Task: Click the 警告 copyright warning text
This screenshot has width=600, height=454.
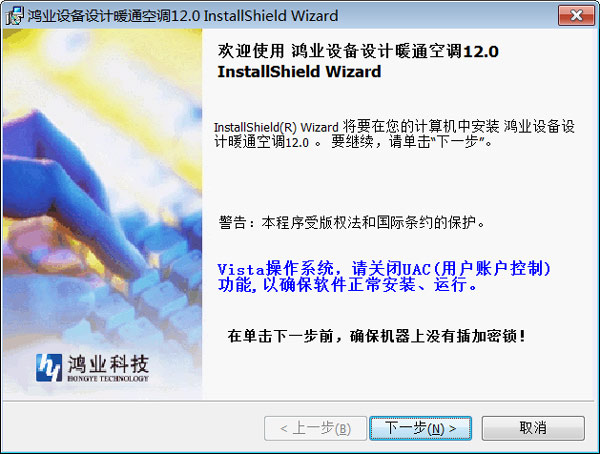Action: (x=352, y=222)
